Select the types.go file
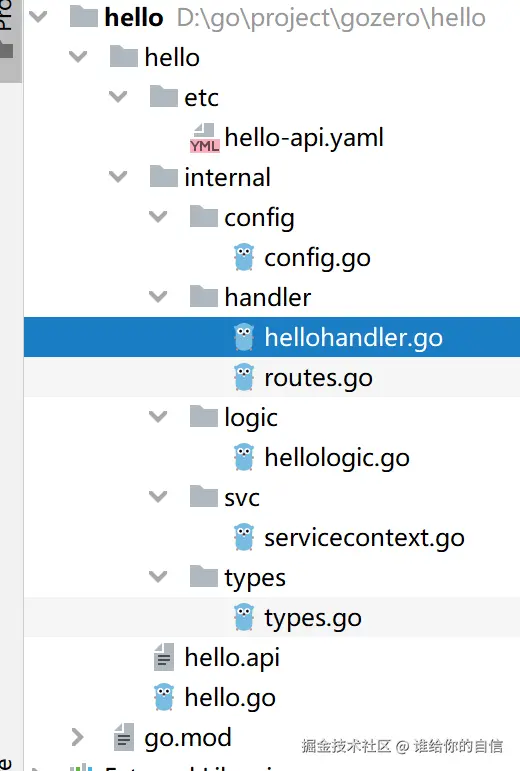This screenshot has width=520, height=771. coord(272,618)
